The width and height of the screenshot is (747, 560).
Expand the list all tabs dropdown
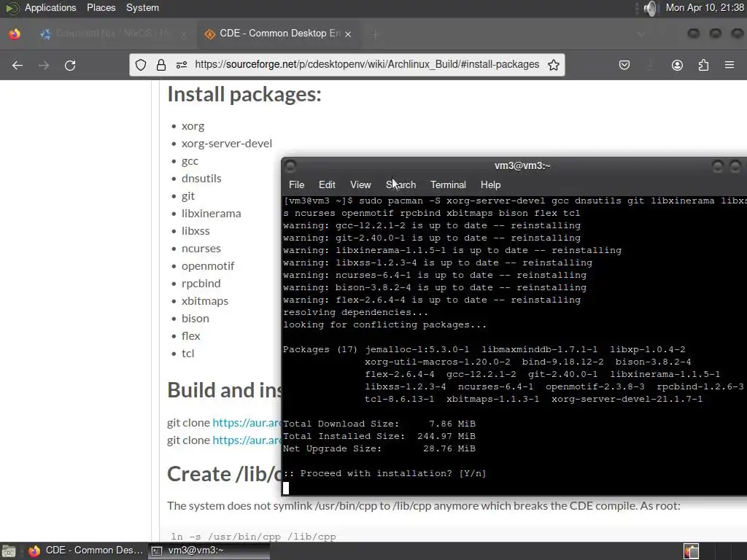click(x=641, y=34)
